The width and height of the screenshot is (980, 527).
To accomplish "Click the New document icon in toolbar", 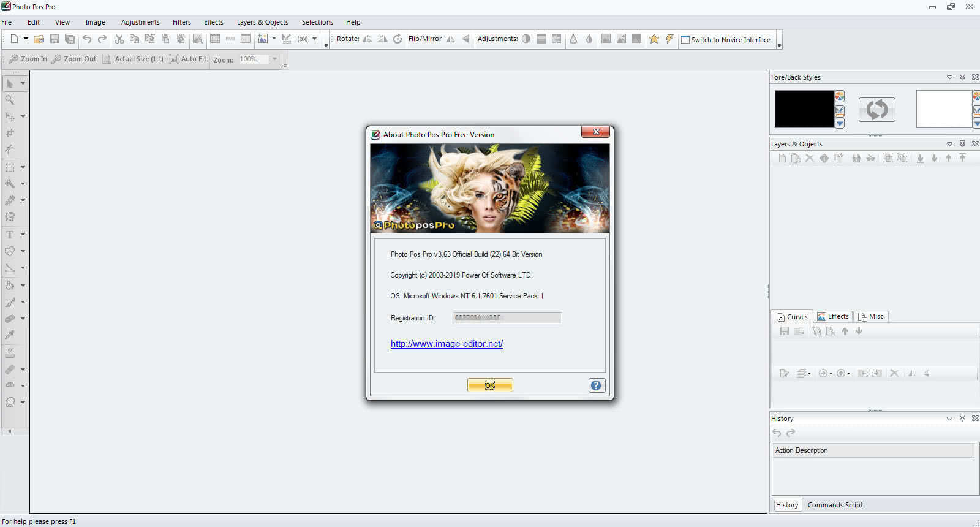I will point(14,39).
